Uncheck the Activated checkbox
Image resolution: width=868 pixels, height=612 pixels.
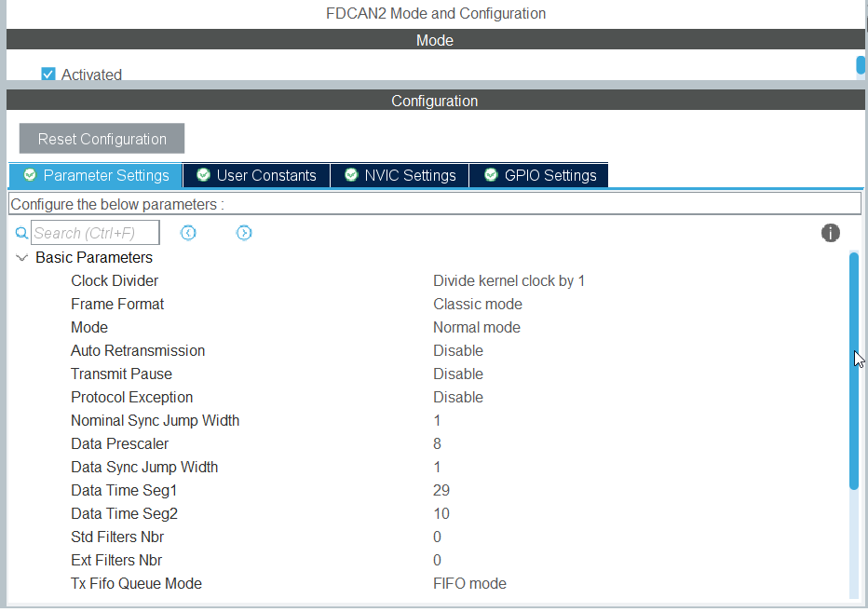[48, 75]
